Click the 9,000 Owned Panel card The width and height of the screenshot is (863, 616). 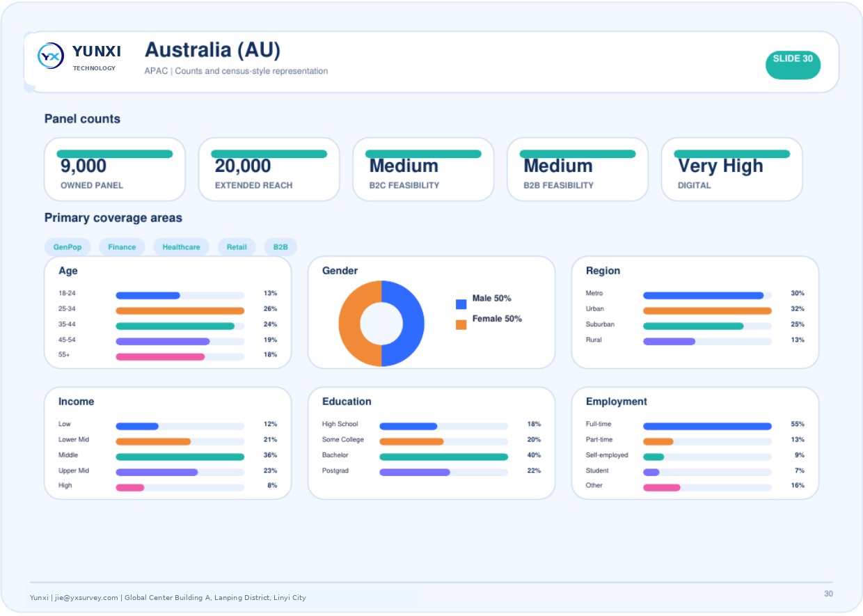tap(115, 169)
